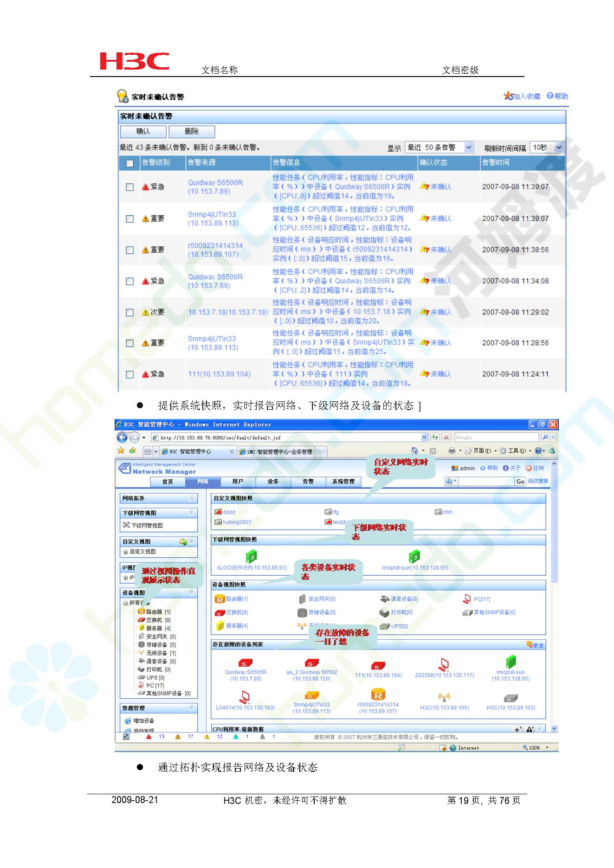Select the 首页 navigation tab
614x868 pixels.
[x=168, y=482]
